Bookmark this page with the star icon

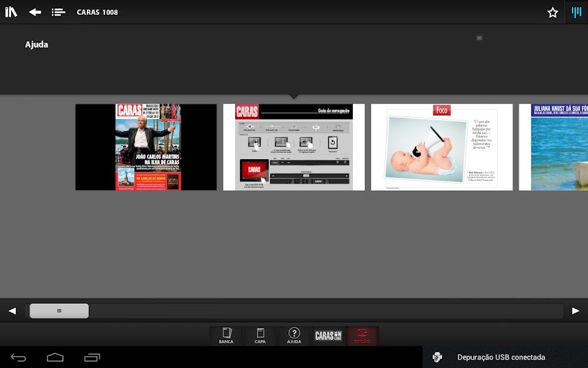(552, 13)
